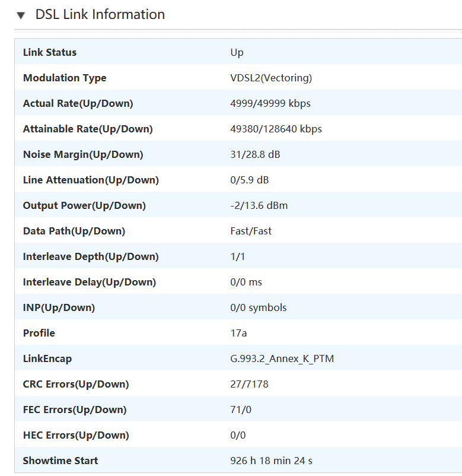Select the CRC Errors value 27/7178
This screenshot has width=462, height=476.
point(249,385)
